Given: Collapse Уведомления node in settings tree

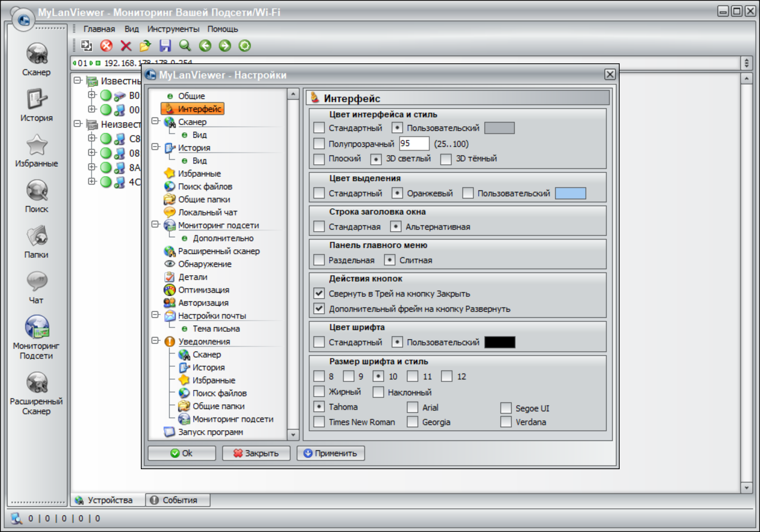Looking at the screenshot, I should click(x=156, y=340).
